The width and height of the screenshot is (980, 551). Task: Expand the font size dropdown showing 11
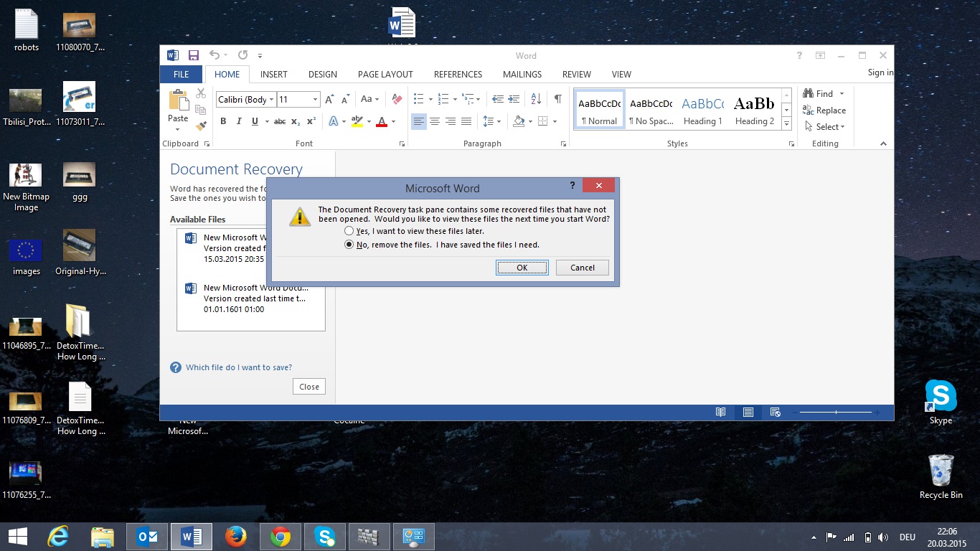pos(314,100)
